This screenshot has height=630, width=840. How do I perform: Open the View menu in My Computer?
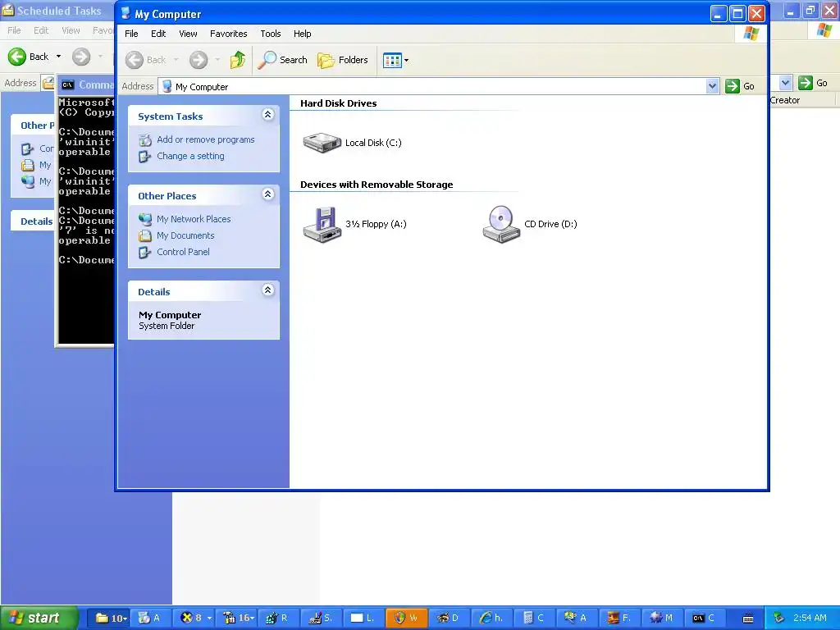(x=188, y=34)
